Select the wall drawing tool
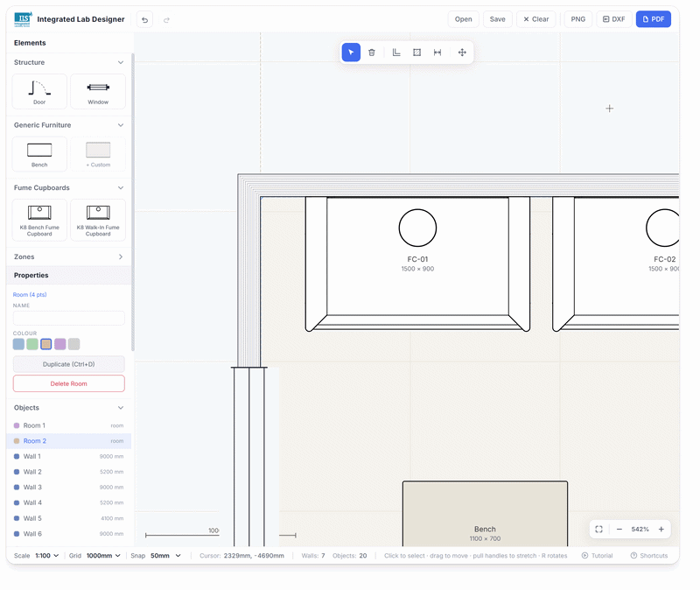Screen dimensions: 700x590 (396, 53)
